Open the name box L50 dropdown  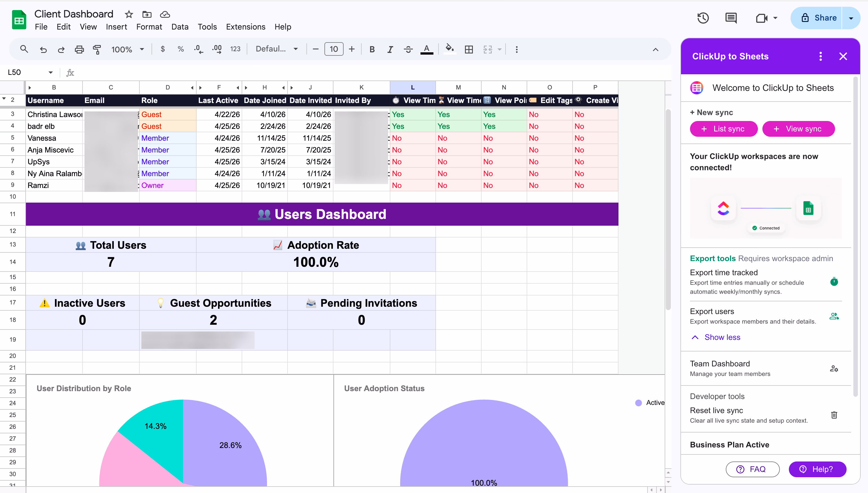click(50, 73)
